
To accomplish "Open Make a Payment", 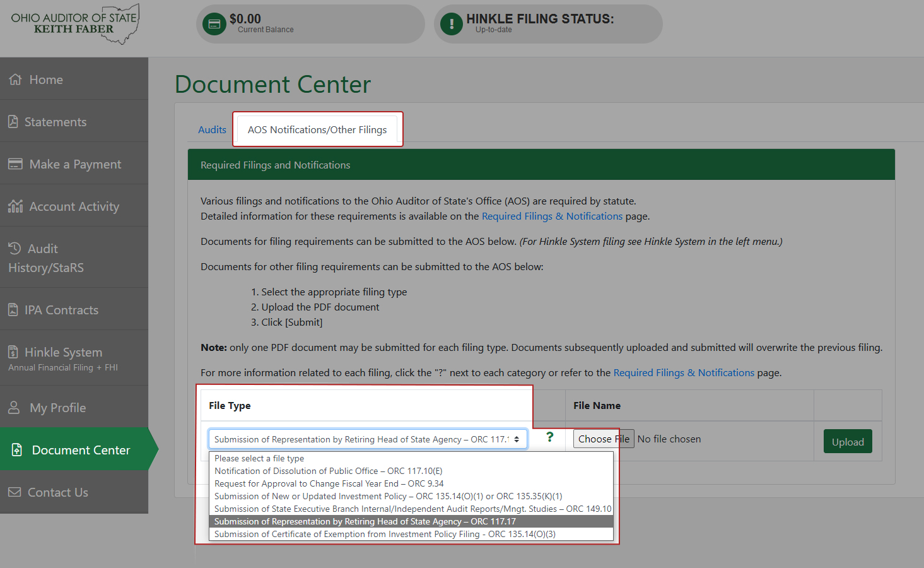I will pyautogui.click(x=75, y=163).
